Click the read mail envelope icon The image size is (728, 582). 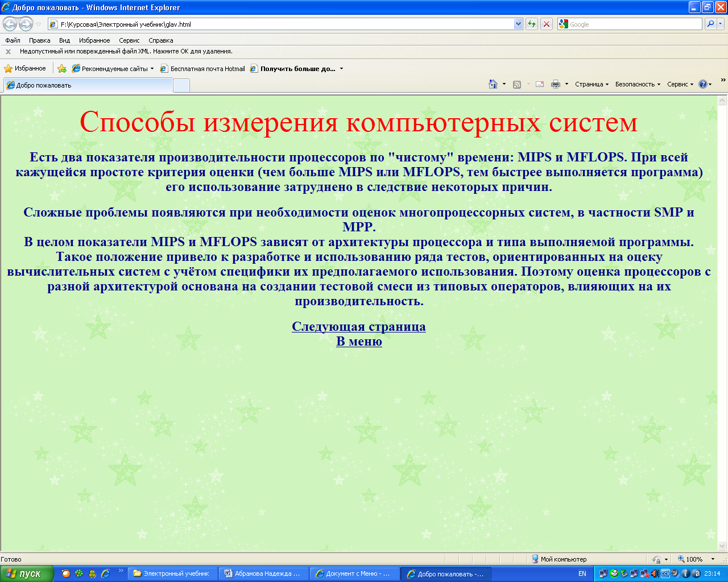pyautogui.click(x=540, y=84)
